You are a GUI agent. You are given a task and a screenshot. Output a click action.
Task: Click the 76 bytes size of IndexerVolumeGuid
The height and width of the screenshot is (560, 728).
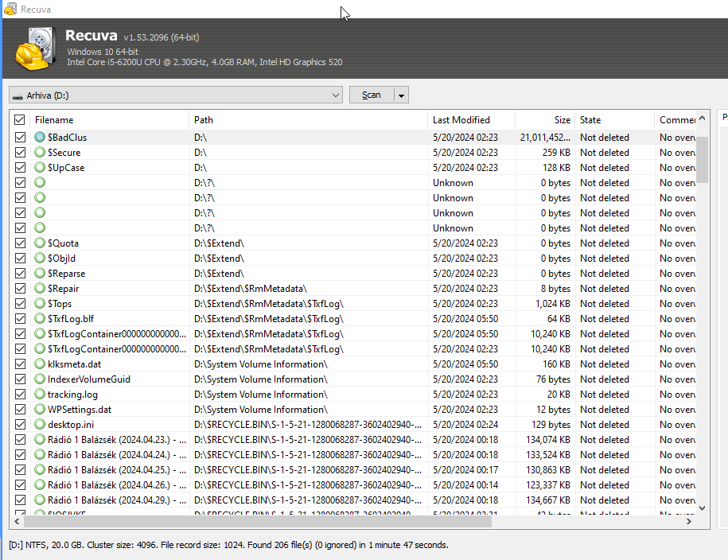[553, 379]
